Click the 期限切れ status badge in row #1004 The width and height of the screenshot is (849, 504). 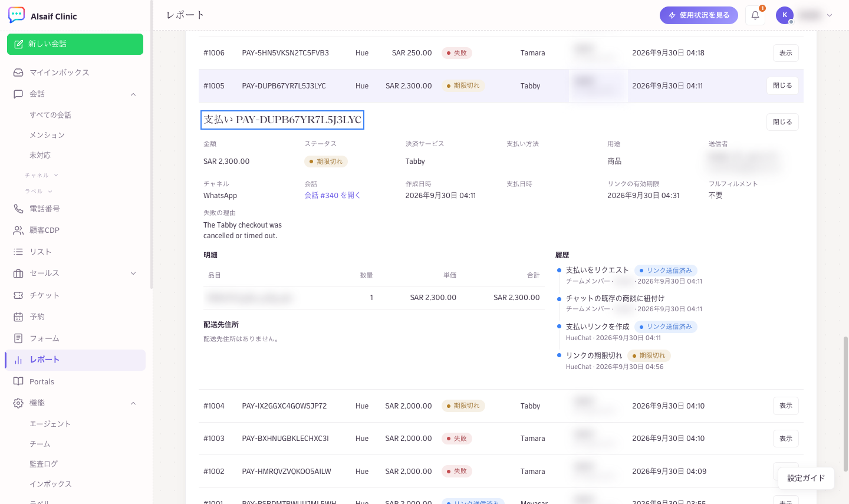pyautogui.click(x=463, y=406)
